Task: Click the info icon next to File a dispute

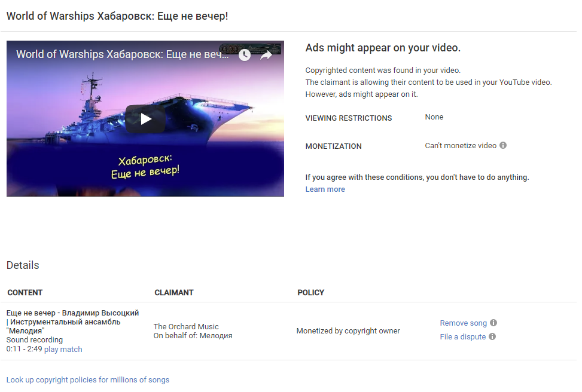Action: 492,336
